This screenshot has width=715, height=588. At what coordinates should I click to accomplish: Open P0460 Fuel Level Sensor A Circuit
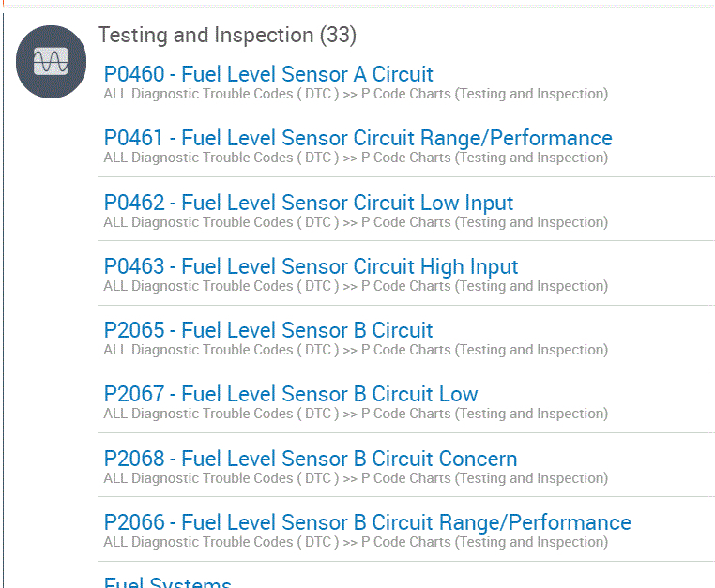tap(268, 74)
